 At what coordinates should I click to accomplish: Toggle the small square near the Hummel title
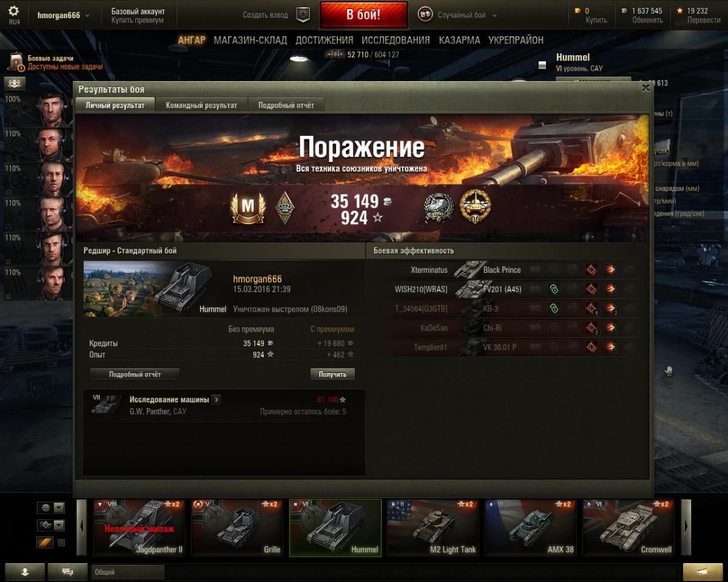(542, 65)
